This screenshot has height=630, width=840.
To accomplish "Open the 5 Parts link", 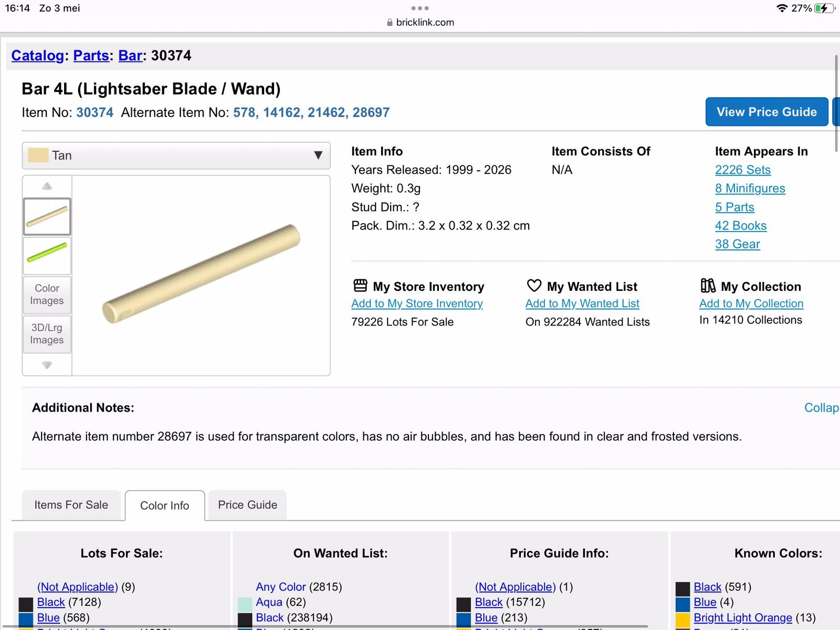I will [x=734, y=207].
